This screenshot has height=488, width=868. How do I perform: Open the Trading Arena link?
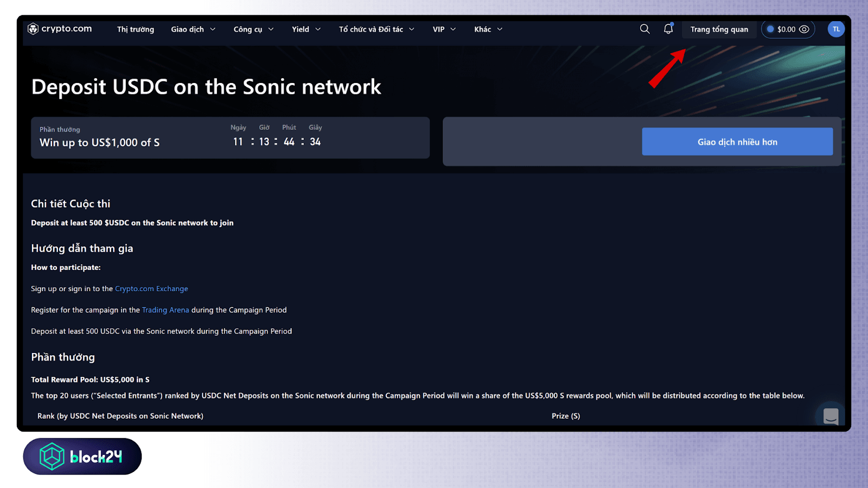pos(165,310)
